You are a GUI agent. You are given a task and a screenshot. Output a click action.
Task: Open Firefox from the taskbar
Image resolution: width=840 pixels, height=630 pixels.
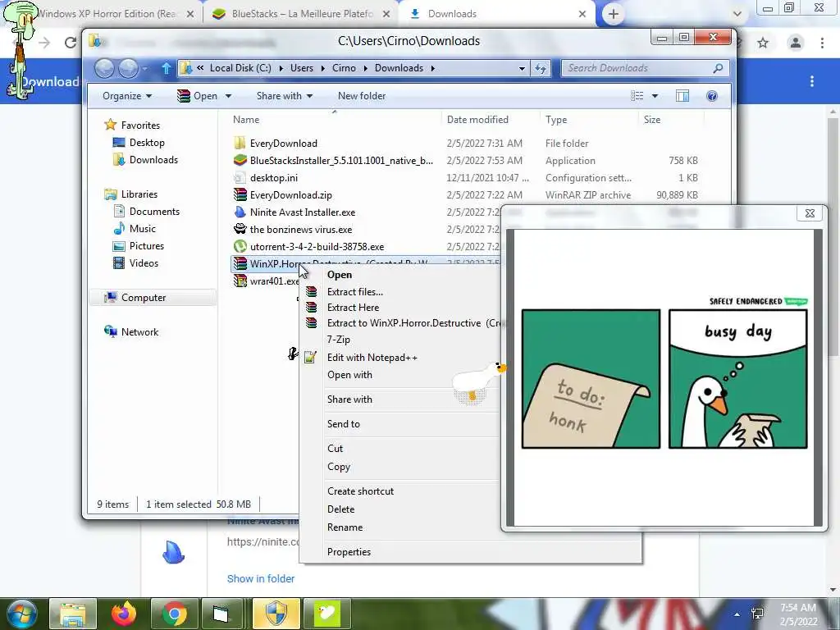[124, 614]
